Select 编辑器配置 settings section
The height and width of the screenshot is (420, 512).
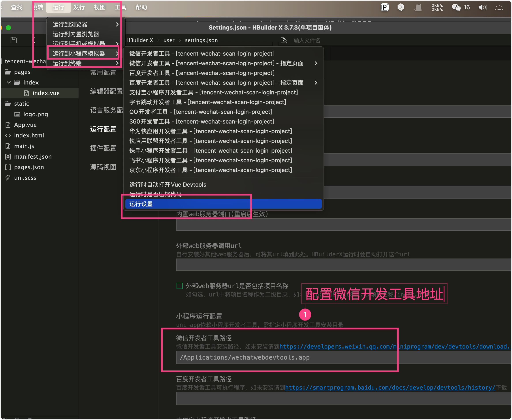tap(107, 91)
